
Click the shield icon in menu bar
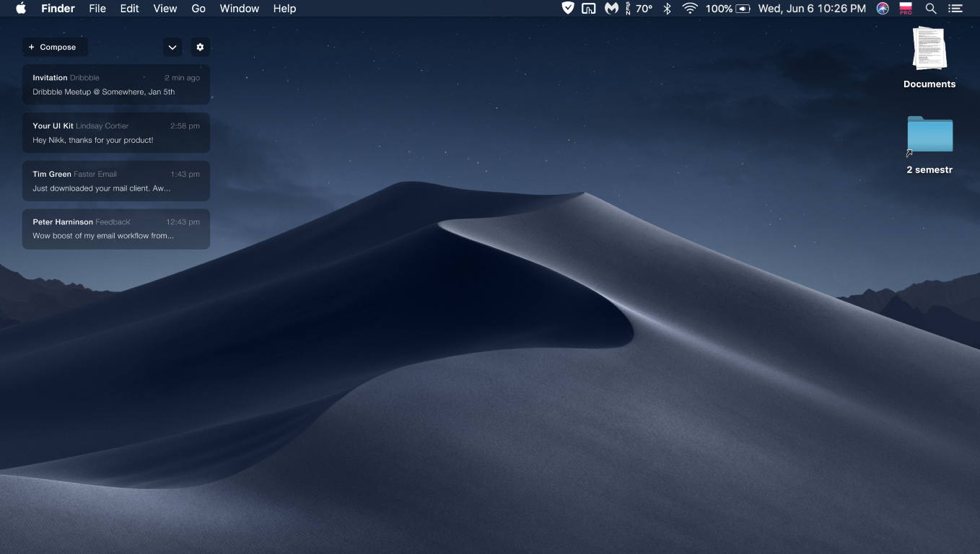[568, 9]
